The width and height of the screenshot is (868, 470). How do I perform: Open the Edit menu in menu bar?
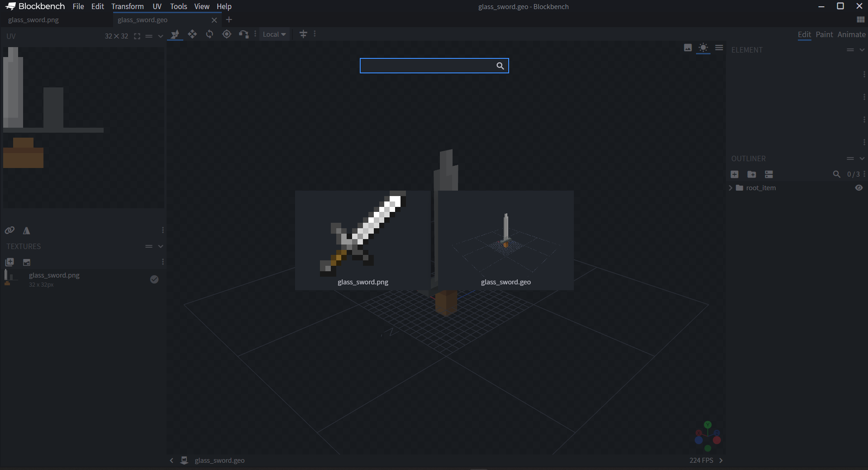[x=98, y=6]
